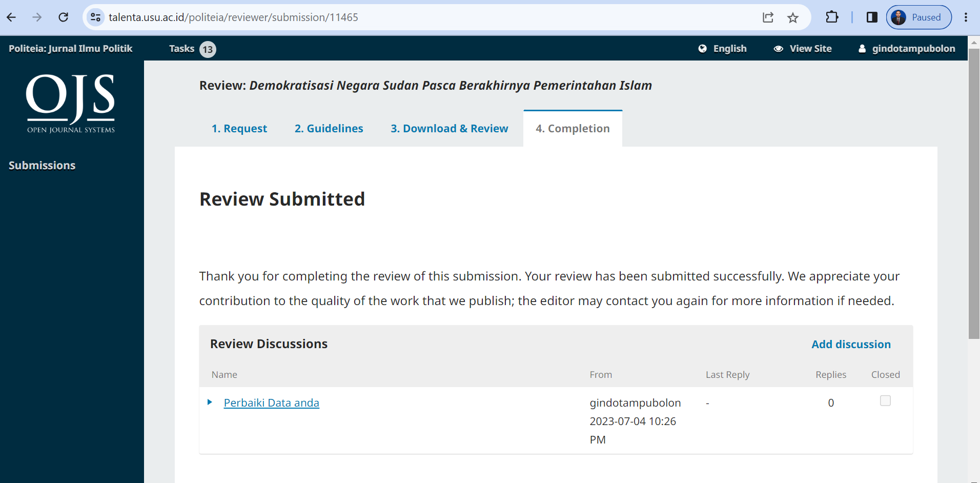Click the review title Demokratisasi Negara Sudan

451,86
